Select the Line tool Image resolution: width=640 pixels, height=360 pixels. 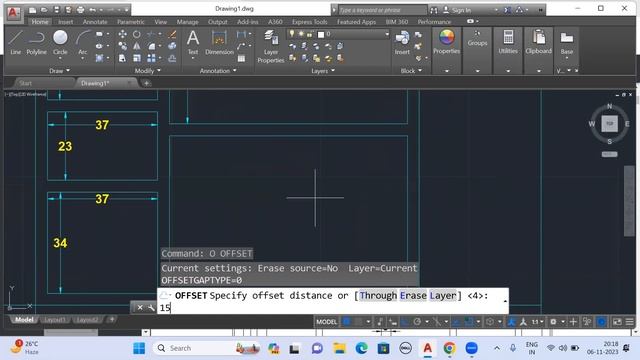(x=15, y=42)
